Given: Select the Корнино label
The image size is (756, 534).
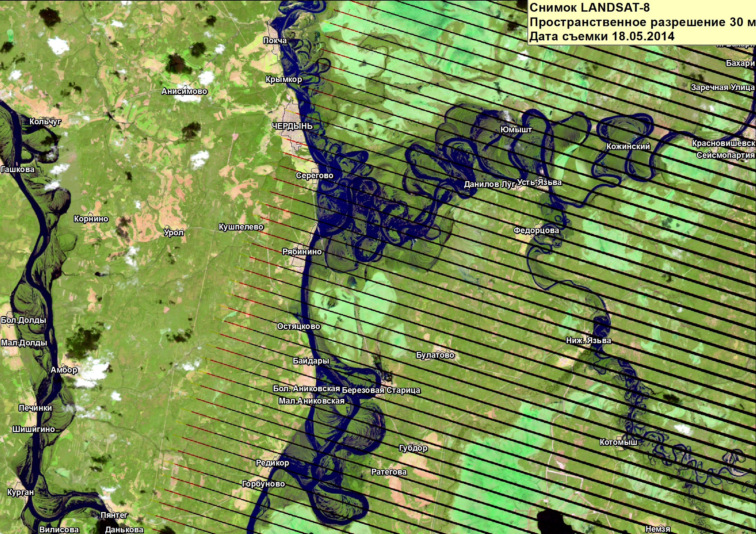Looking at the screenshot, I should click(91, 219).
